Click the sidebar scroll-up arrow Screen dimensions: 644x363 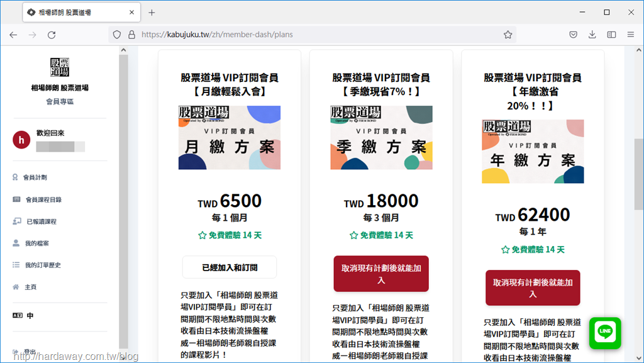tap(124, 50)
